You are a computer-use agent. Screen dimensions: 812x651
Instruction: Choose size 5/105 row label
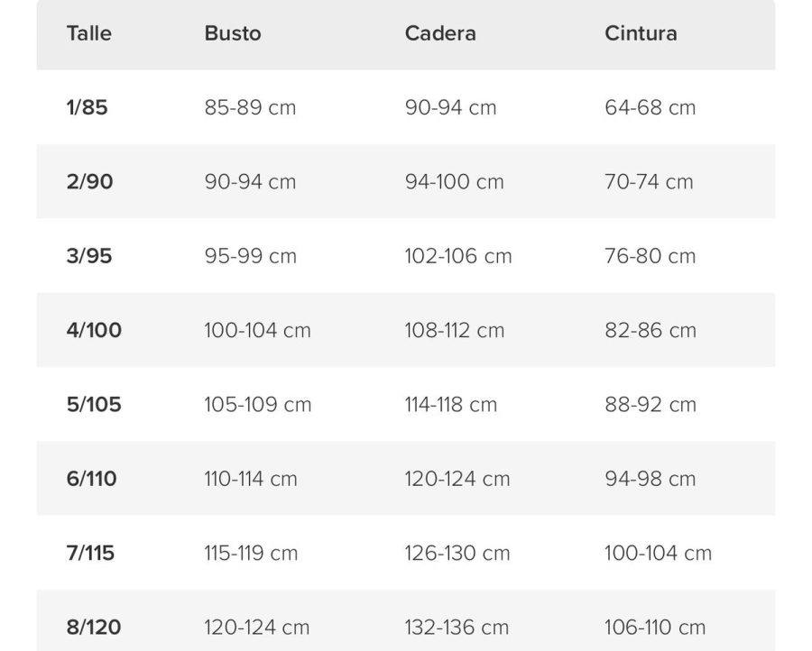[94, 405]
